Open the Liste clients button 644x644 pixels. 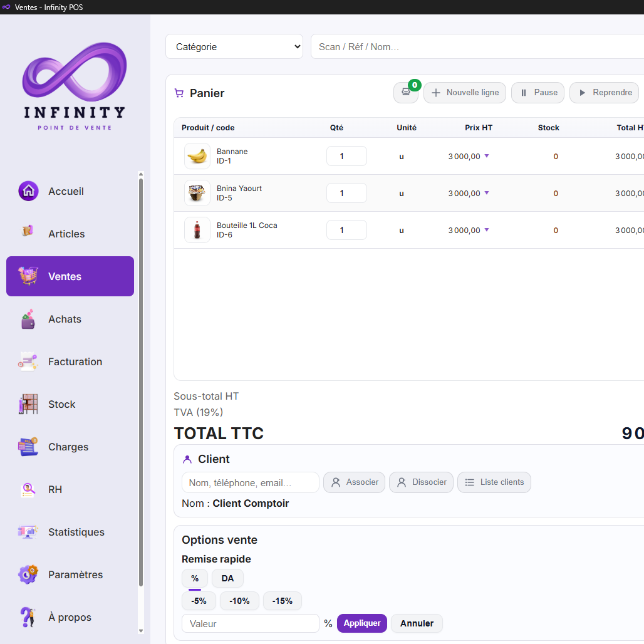click(494, 482)
